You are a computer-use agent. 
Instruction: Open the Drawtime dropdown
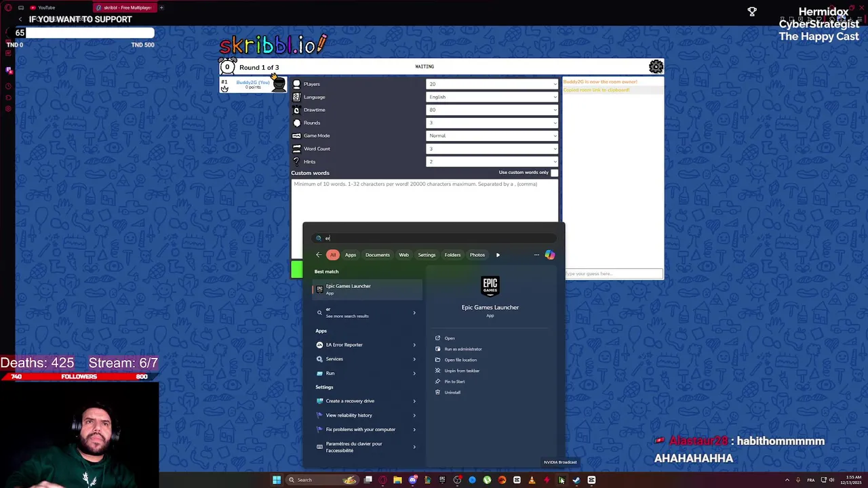(492, 110)
